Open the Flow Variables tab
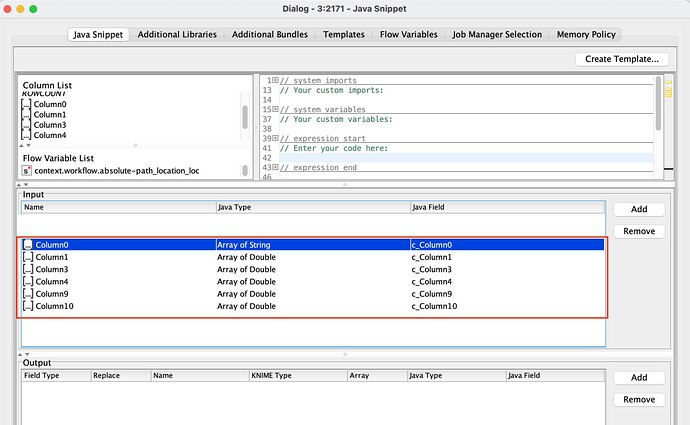This screenshot has width=690, height=425. (409, 34)
